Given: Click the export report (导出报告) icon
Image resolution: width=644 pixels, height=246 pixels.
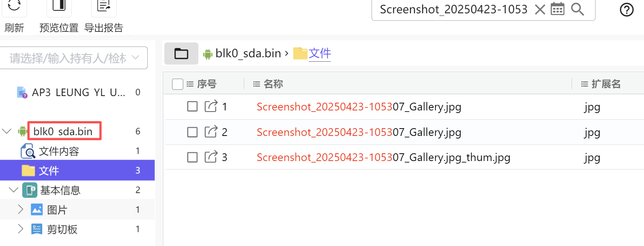Looking at the screenshot, I should pyautogui.click(x=104, y=6).
